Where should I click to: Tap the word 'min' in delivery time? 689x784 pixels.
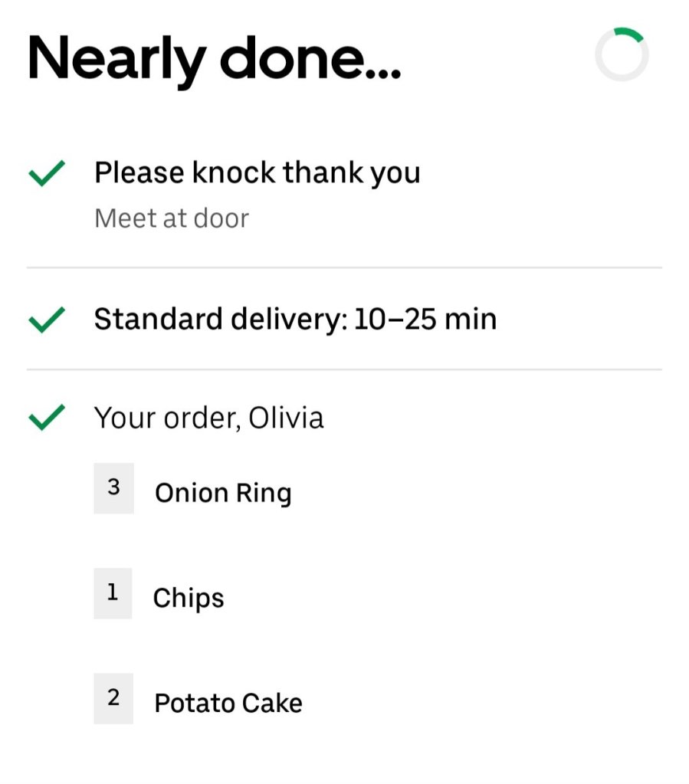pyautogui.click(x=473, y=319)
